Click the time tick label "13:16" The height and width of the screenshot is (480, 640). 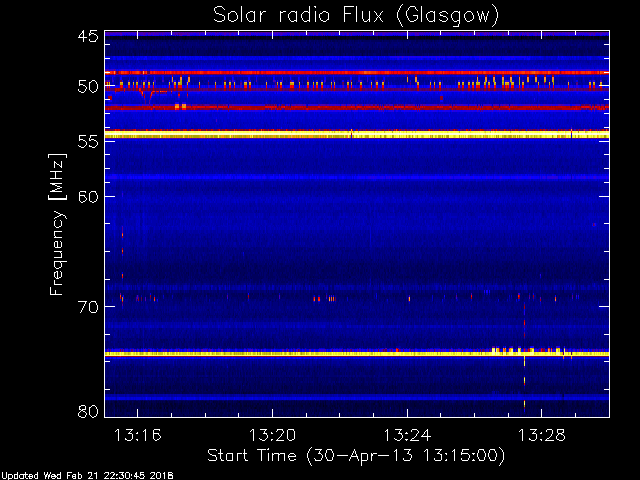[x=138, y=435]
